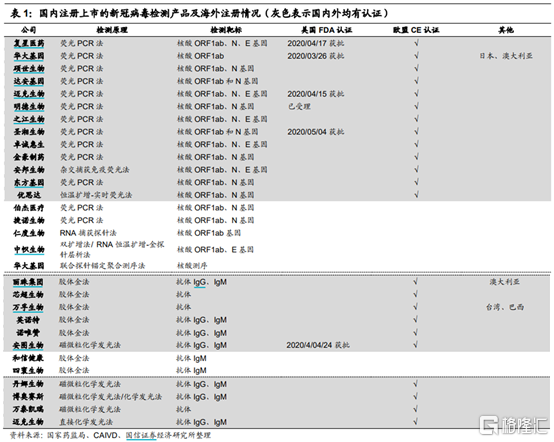Image resolution: width=554 pixels, height=442 pixels.
Task: Click the 美国 FDA 认证 column header
Action: [x=326, y=30]
